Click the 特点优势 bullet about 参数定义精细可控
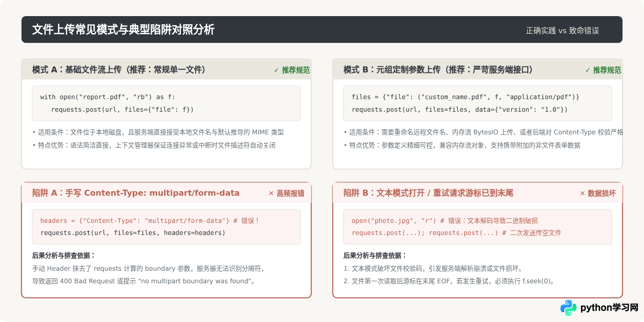This screenshot has height=322, width=644. pos(462,145)
